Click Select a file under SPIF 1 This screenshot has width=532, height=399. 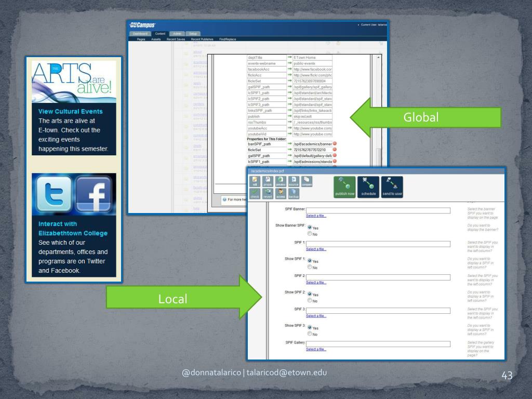(x=316, y=249)
